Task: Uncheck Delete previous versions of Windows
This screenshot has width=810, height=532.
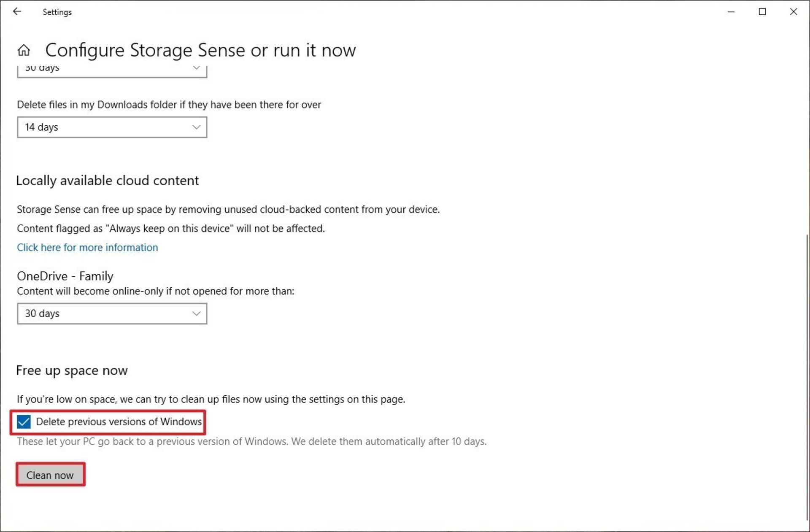Action: [x=24, y=421]
